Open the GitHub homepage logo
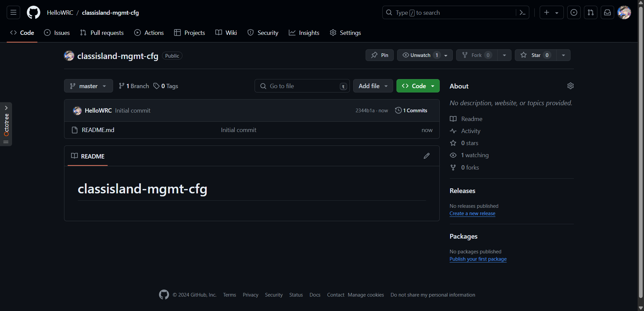 point(33,13)
